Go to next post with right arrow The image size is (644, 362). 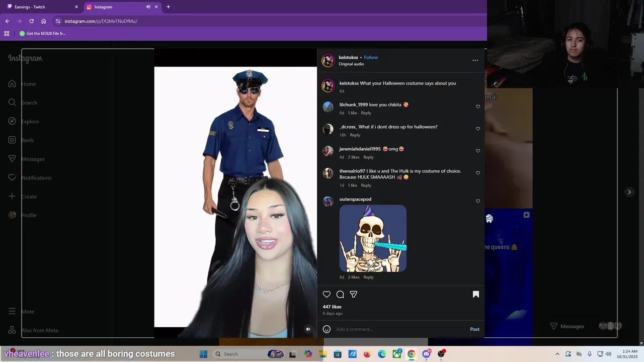tap(629, 192)
